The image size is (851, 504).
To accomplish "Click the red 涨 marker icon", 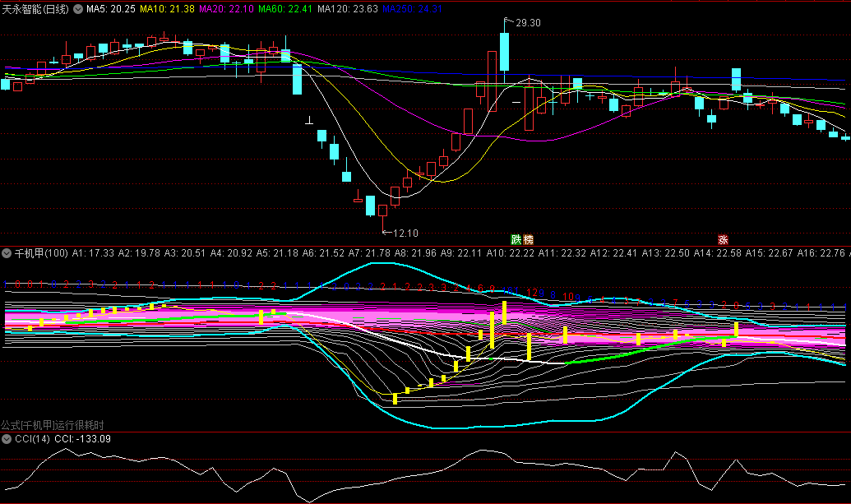I will point(723,240).
